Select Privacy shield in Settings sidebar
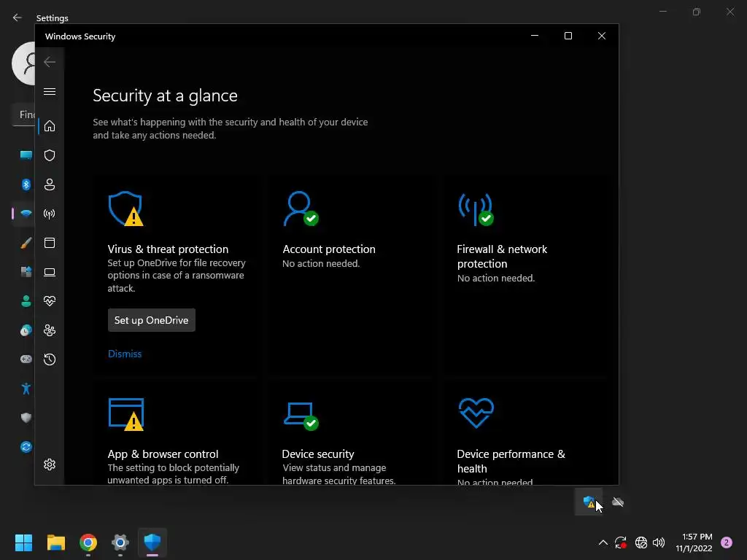The height and width of the screenshot is (560, 747). (x=26, y=418)
